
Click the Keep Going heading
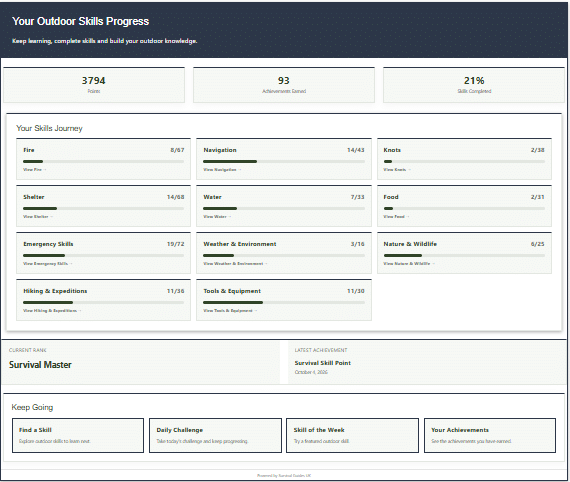pyautogui.click(x=32, y=407)
